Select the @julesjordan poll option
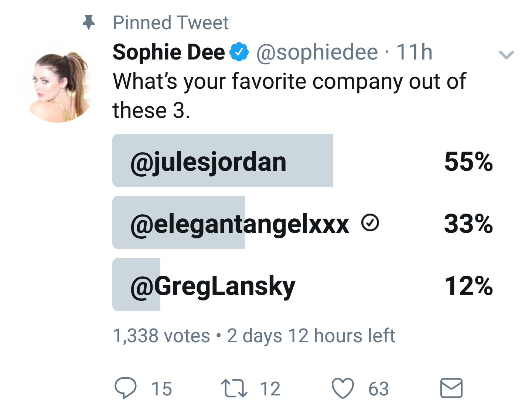This screenshot has width=532, height=415. point(222,160)
